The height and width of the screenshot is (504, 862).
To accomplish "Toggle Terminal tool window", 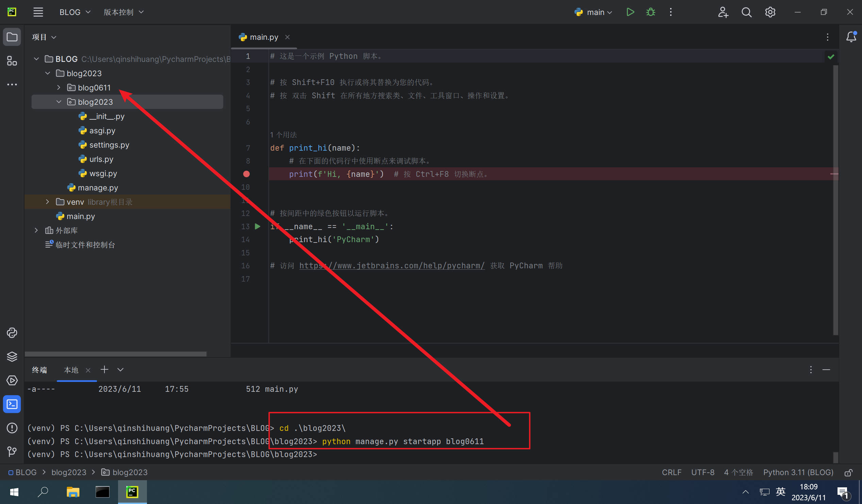I will [12, 404].
